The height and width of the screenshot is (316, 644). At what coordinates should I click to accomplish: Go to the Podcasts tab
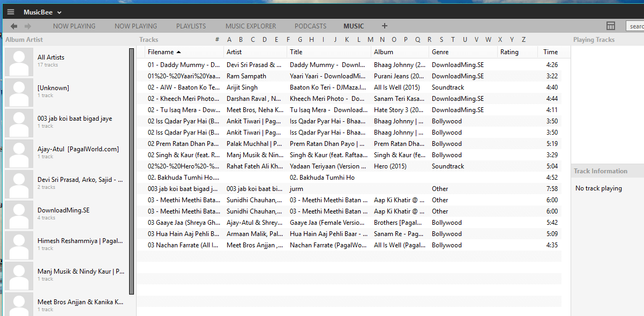click(x=310, y=26)
